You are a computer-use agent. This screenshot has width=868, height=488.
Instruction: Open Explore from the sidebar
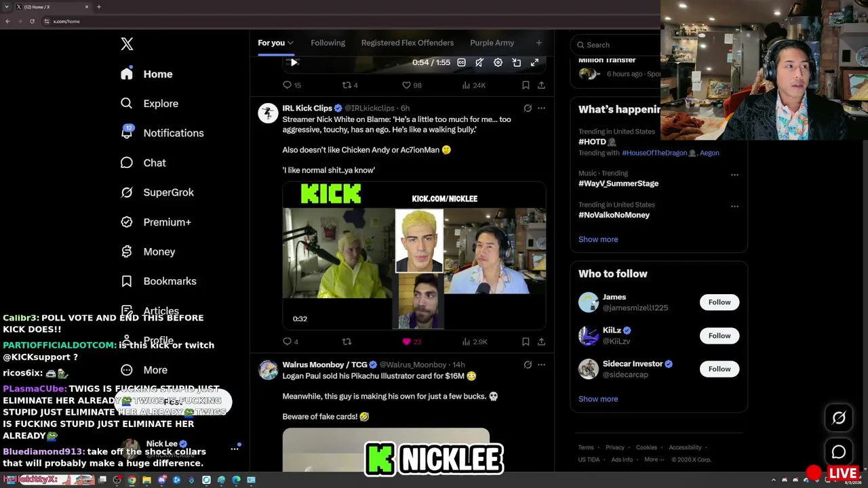tap(149, 104)
